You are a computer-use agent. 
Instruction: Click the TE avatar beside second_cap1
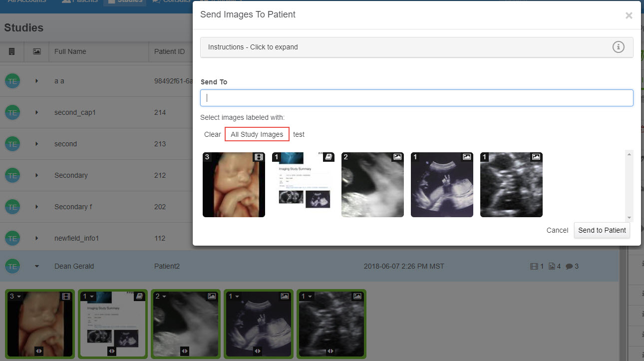pyautogui.click(x=12, y=112)
